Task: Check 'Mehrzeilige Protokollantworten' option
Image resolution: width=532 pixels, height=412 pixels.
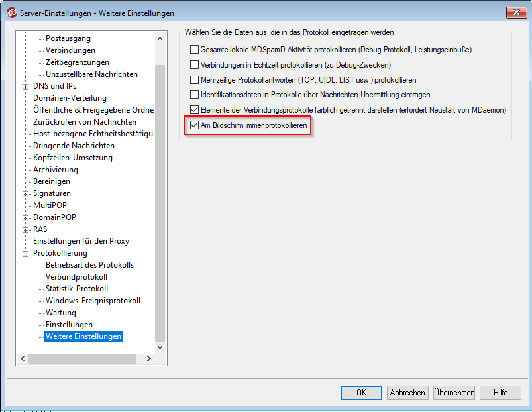Action: [194, 80]
